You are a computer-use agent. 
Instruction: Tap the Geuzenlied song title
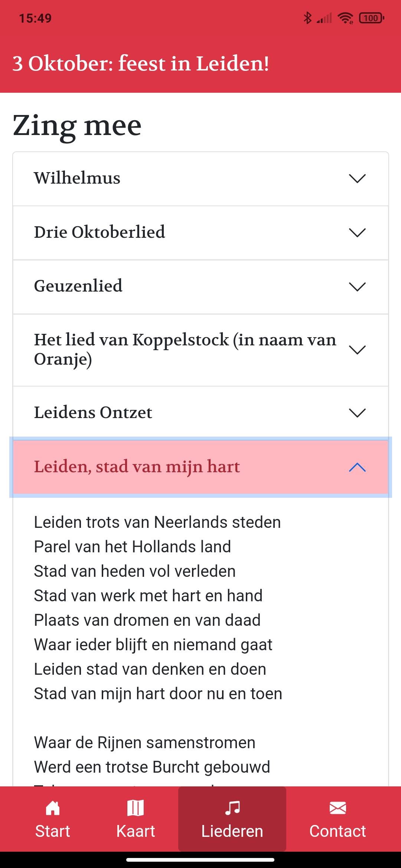78,286
